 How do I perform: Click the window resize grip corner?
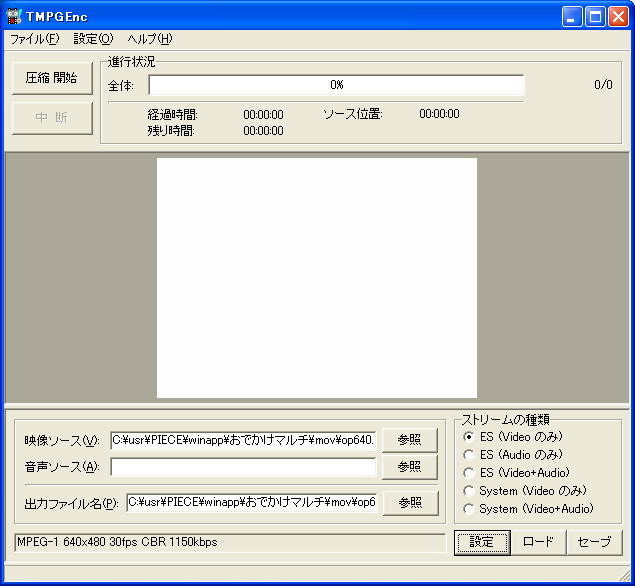625,576
